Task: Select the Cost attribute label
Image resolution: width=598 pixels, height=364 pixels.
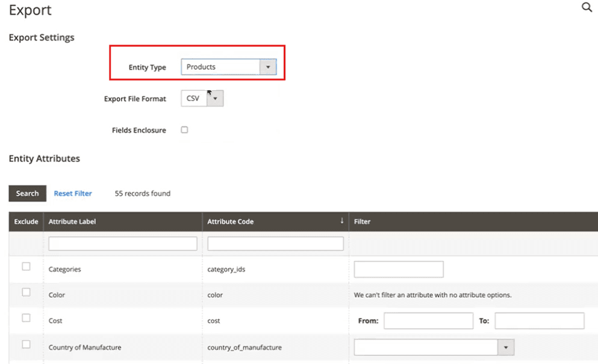Action: tap(55, 321)
